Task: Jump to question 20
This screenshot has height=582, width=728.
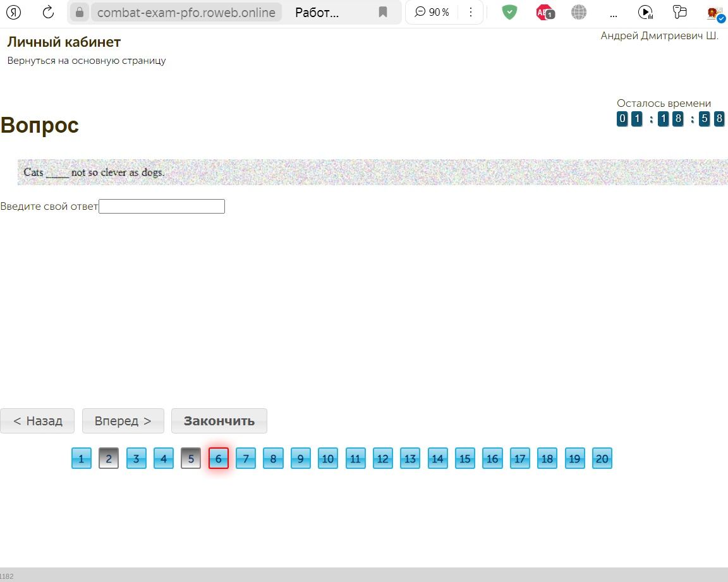Action: pyautogui.click(x=602, y=459)
